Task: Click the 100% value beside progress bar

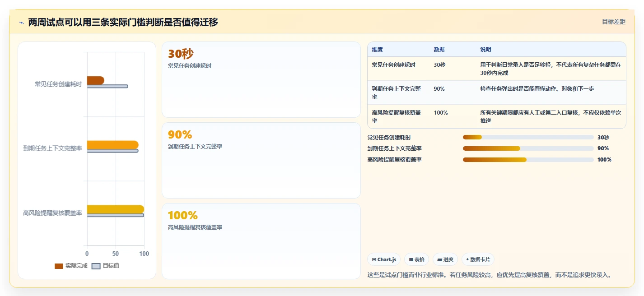Action: click(x=604, y=160)
